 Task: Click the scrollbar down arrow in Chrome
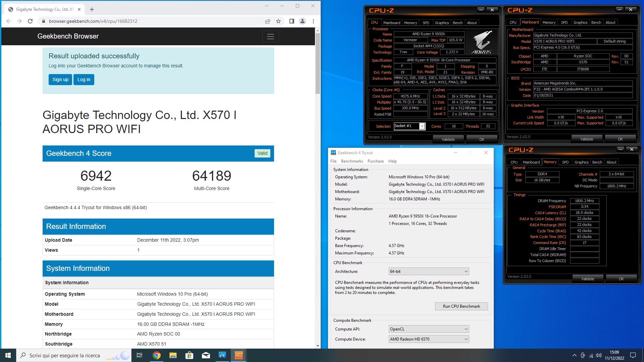(x=318, y=346)
